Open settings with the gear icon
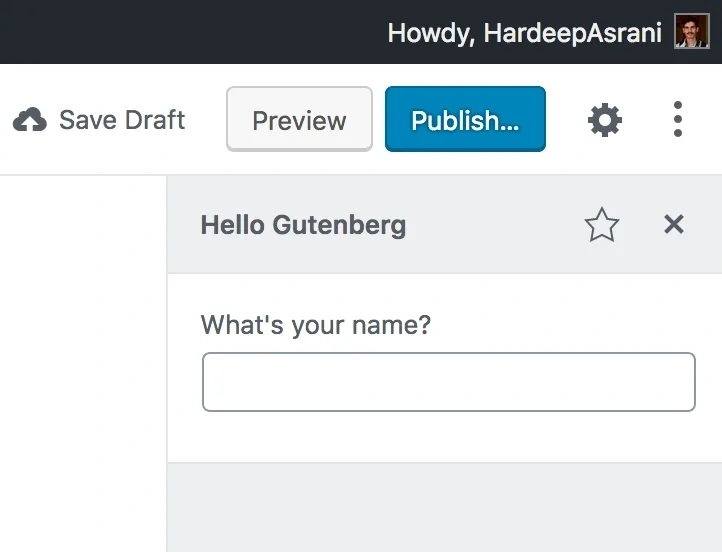 [604, 121]
